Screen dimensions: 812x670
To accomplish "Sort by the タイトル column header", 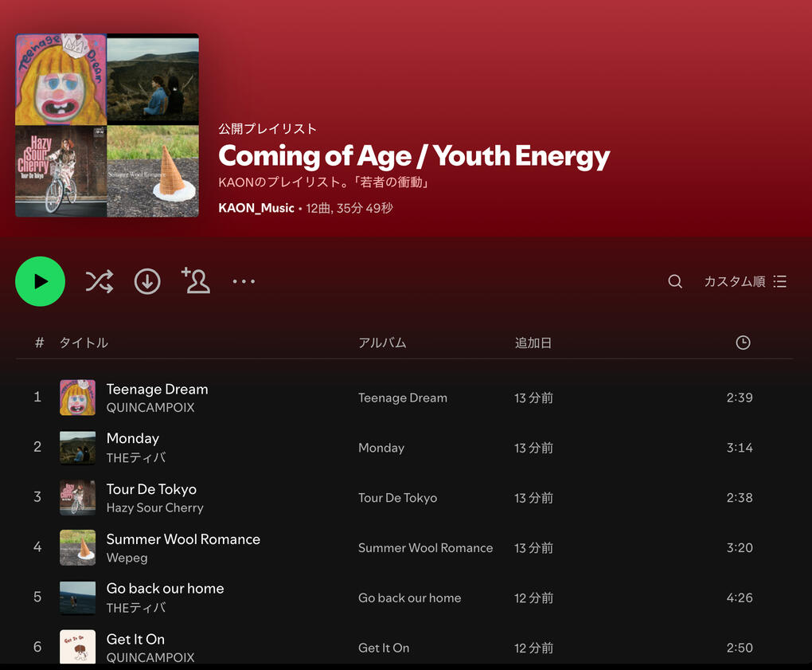I will click(x=84, y=343).
